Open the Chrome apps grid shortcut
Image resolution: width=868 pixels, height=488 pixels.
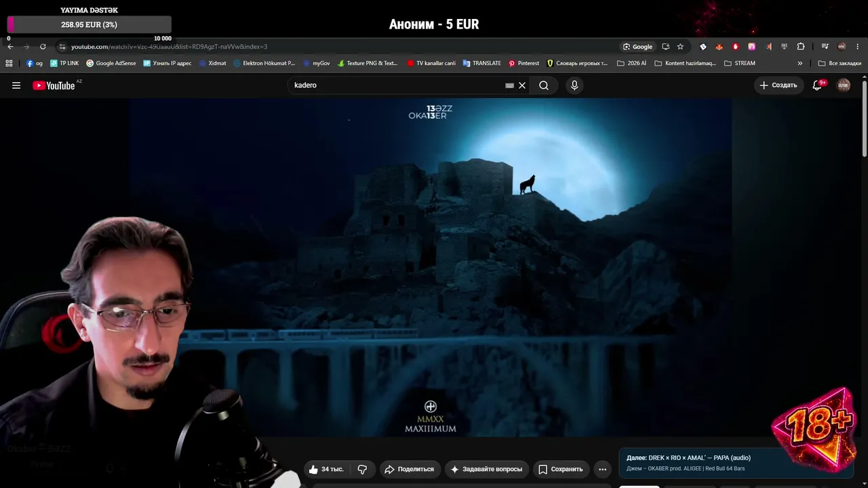[9, 63]
